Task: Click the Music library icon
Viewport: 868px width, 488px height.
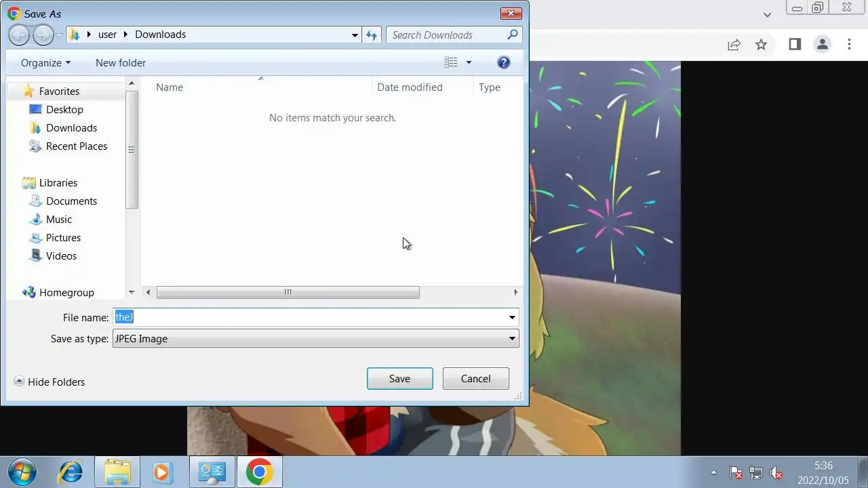Action: point(36,219)
